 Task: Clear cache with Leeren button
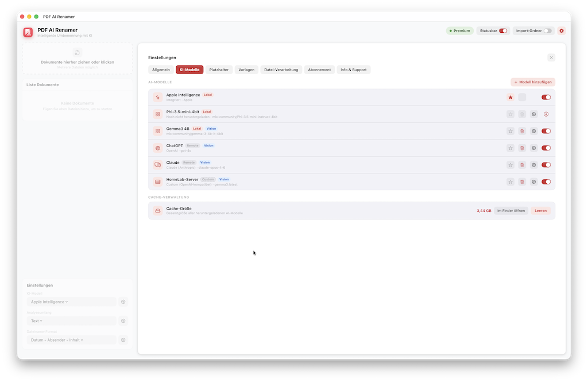coord(540,210)
